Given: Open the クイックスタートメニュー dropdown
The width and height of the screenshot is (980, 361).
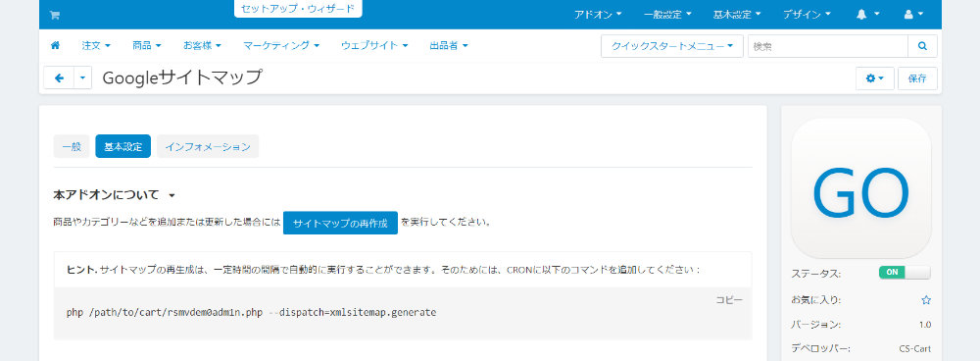Looking at the screenshot, I should pyautogui.click(x=672, y=46).
